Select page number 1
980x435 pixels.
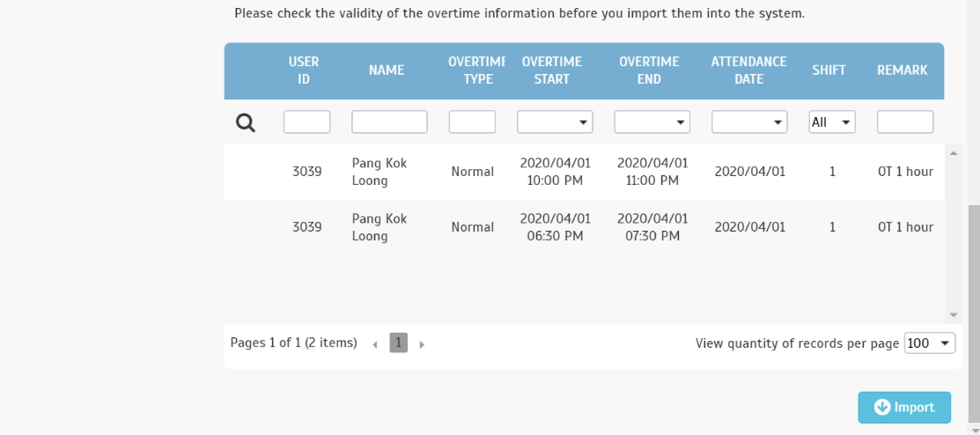399,343
